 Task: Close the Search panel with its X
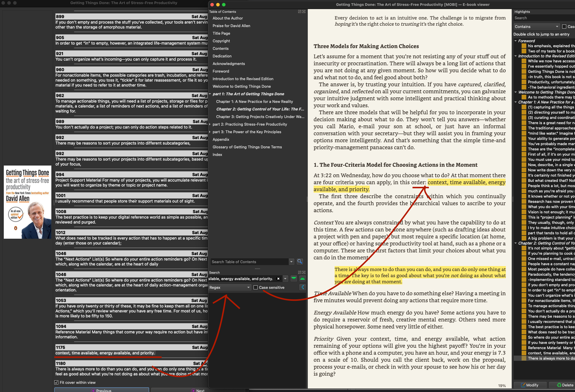point(304,273)
